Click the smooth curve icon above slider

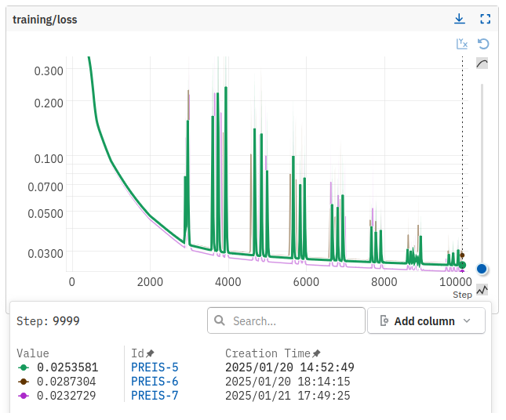click(x=482, y=63)
